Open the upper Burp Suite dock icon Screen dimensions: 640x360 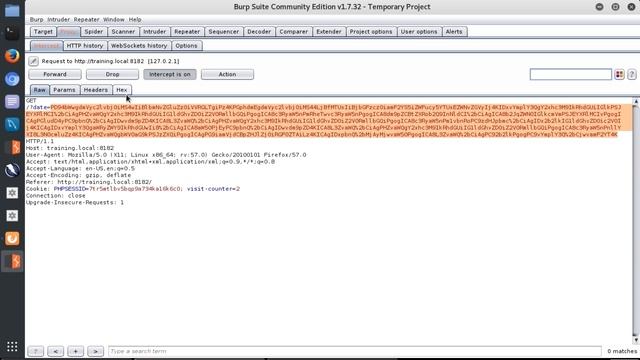(12, 147)
